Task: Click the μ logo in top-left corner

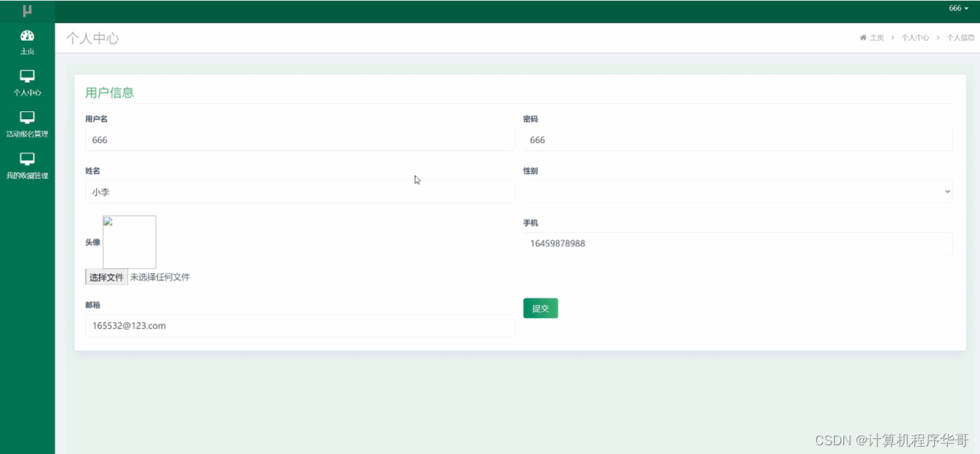Action: click(27, 11)
